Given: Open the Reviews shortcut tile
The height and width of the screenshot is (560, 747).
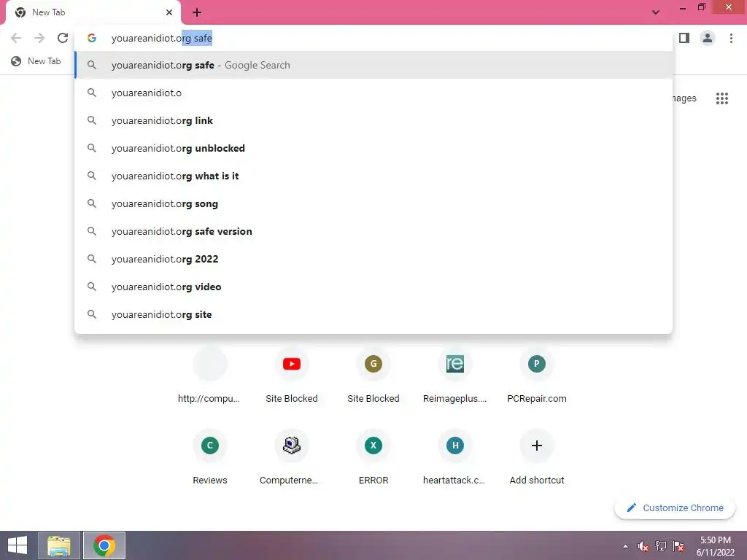Looking at the screenshot, I should click(209, 457).
